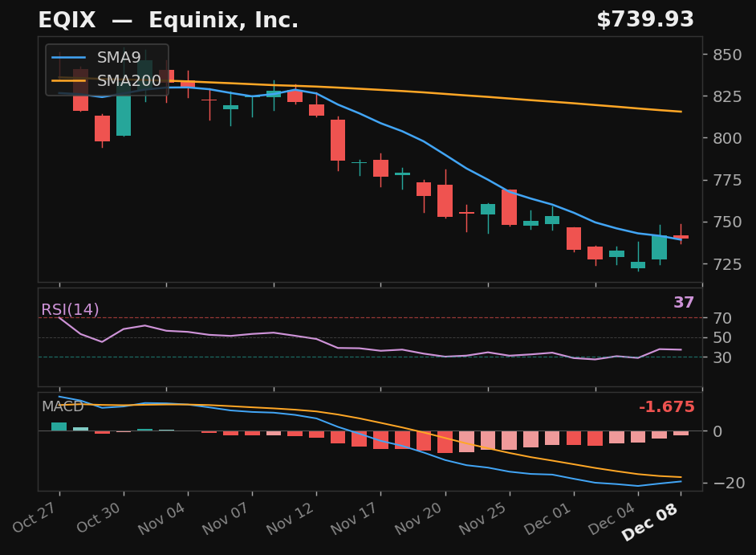756x555 pixels.
Task: Click the 750 price axis label
Action: pyautogui.click(x=728, y=222)
